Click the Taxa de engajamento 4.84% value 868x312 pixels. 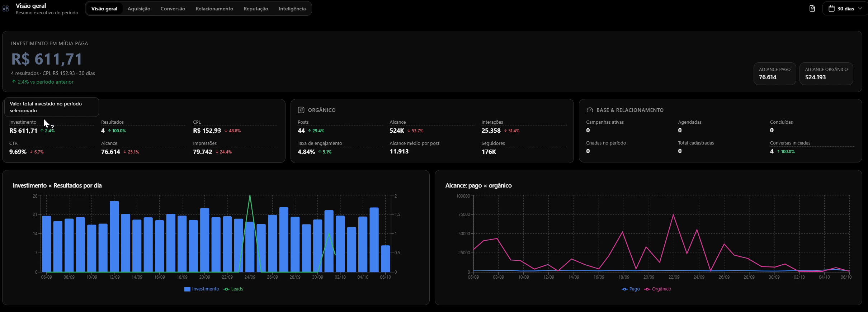pyautogui.click(x=306, y=152)
